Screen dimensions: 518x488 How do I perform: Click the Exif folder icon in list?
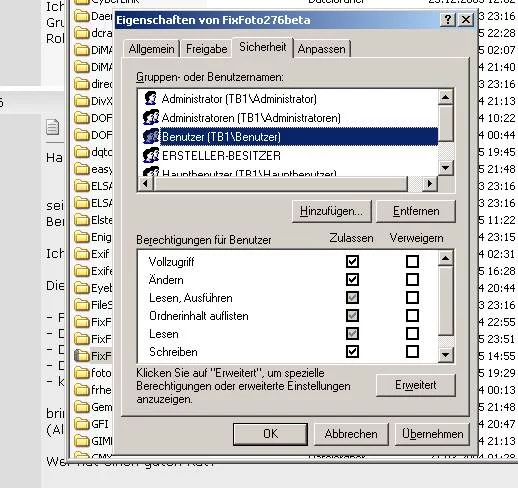[82, 254]
